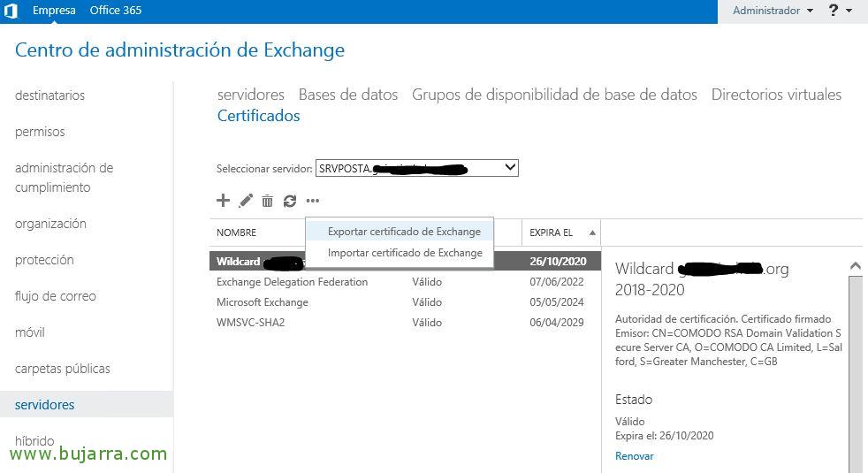
Task: Click the refresh icon in toolbar
Action: tap(289, 202)
